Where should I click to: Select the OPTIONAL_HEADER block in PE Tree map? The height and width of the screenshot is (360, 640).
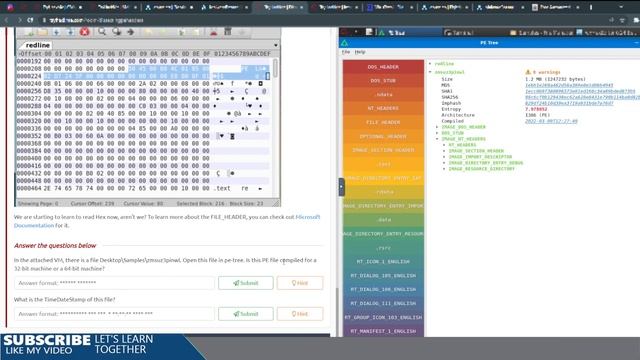(x=383, y=136)
